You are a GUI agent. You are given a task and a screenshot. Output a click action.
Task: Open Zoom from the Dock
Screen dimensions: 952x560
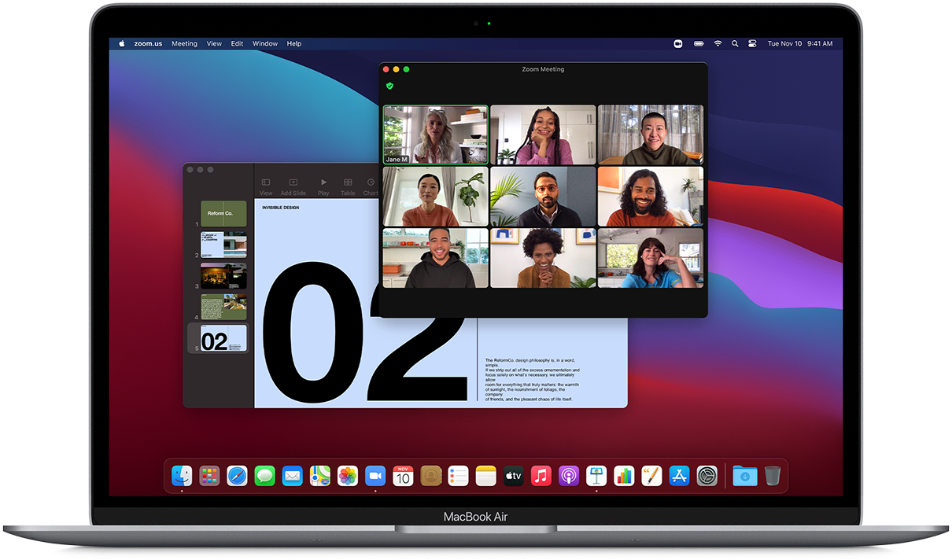[x=375, y=476]
